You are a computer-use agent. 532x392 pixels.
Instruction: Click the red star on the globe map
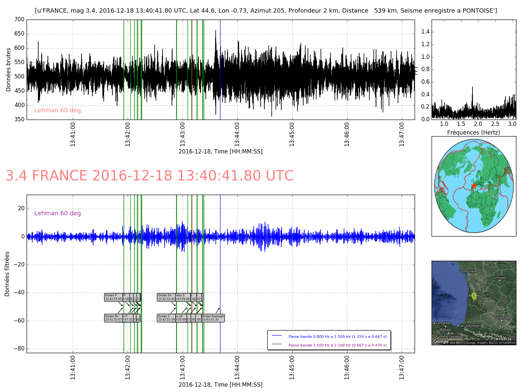pos(474,186)
